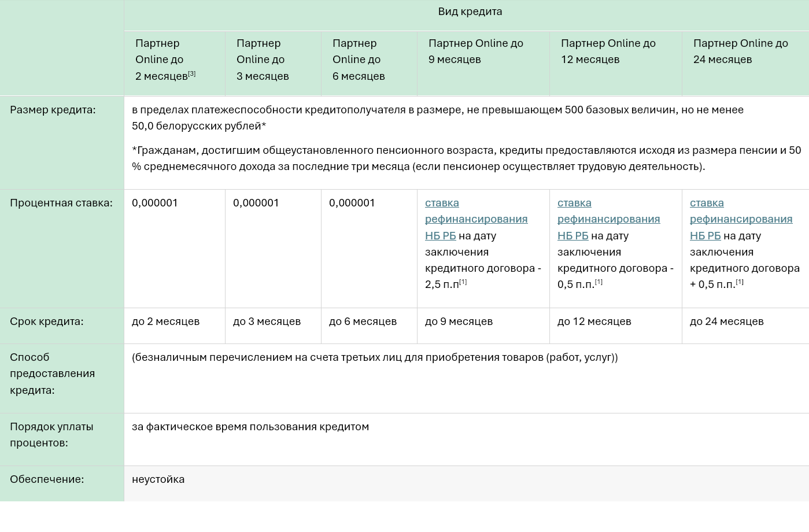Click footnote [1] after '- 0,5 п.п.'
This screenshot has width=809, height=532.
[x=599, y=282]
